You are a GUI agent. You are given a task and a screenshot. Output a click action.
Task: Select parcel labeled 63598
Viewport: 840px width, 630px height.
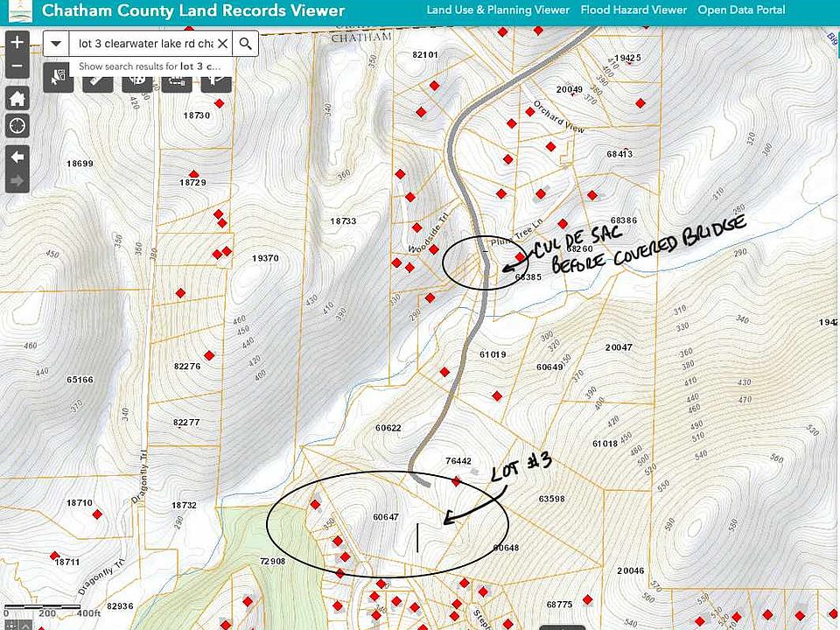[552, 498]
